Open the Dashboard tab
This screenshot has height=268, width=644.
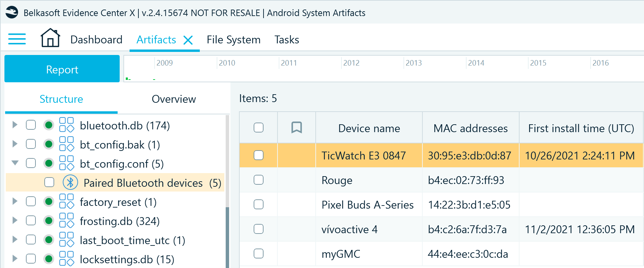coord(96,40)
